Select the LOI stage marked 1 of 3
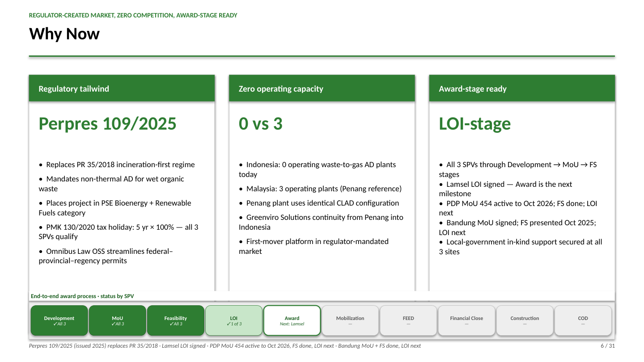Screen dimensions: 644x362 [x=234, y=320]
